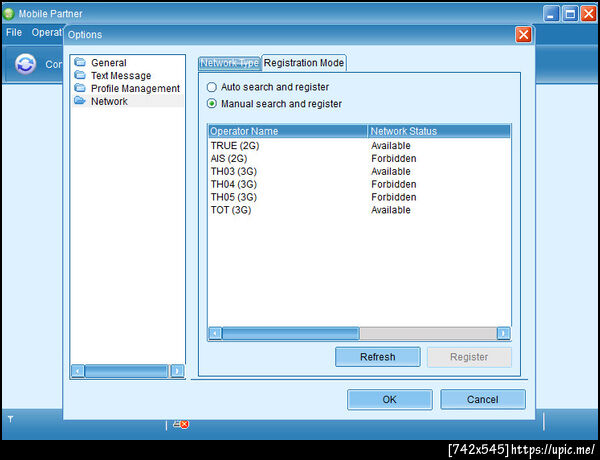
Task: Minimize the Mobile Partner window
Action: [551, 14]
